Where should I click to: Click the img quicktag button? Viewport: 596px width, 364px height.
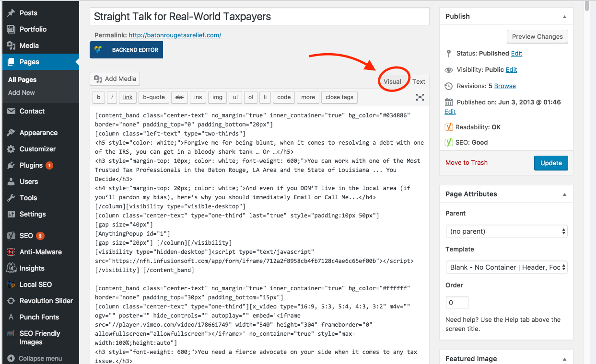217,97
